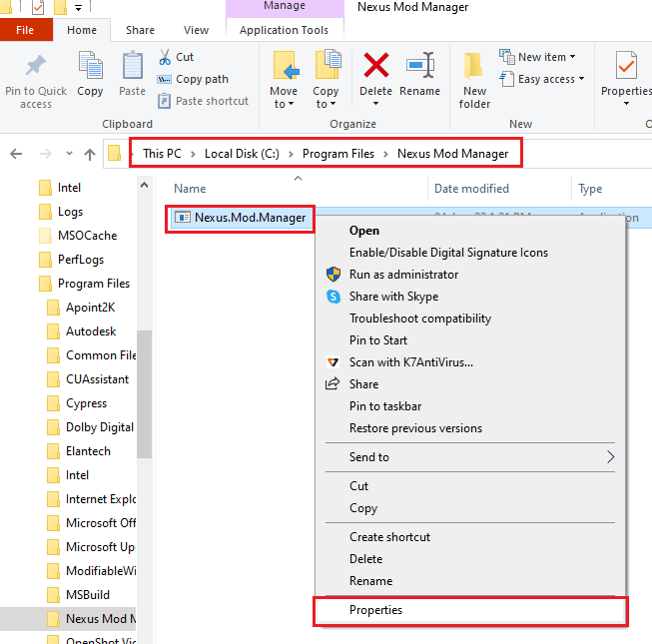Click the Program Files breadcrumb in the address bar

pyautogui.click(x=338, y=154)
